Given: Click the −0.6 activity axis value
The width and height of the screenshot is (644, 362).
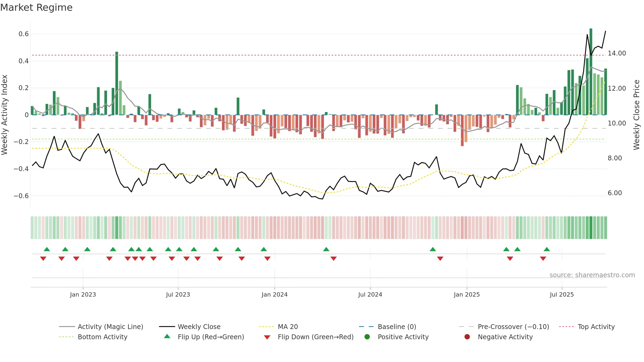Looking at the screenshot, I should tap(21, 196).
